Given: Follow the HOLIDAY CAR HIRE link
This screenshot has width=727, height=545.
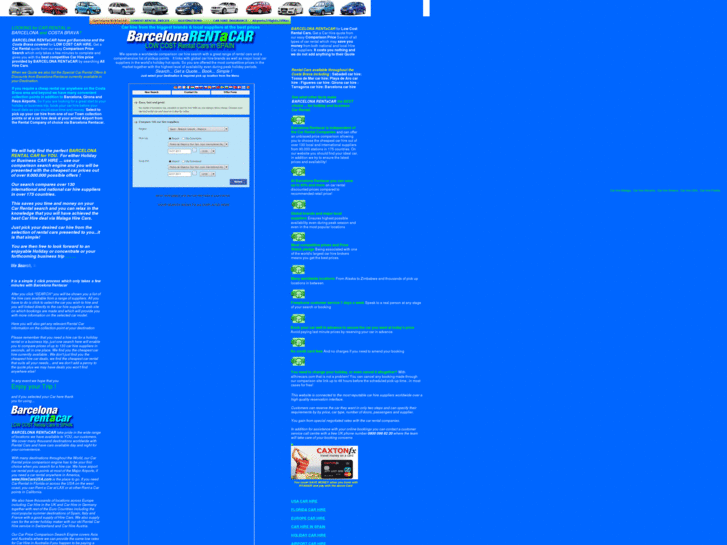Looking at the screenshot, I should [x=308, y=535].
